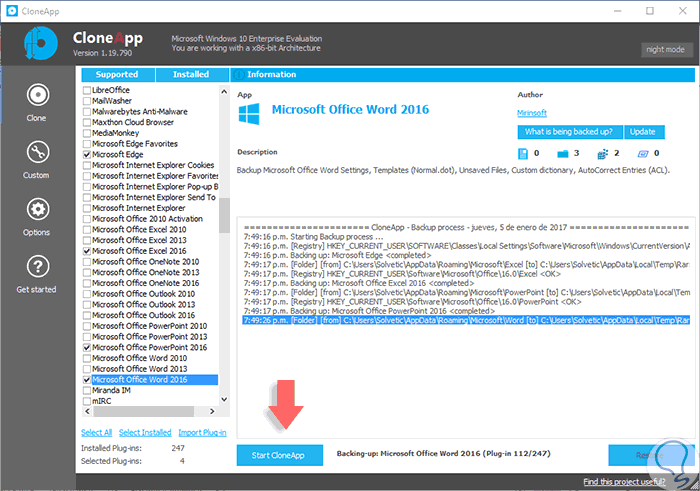Select Malwarebytes Anti-Malware entry
Screen dimensions: 700x491
140,112
